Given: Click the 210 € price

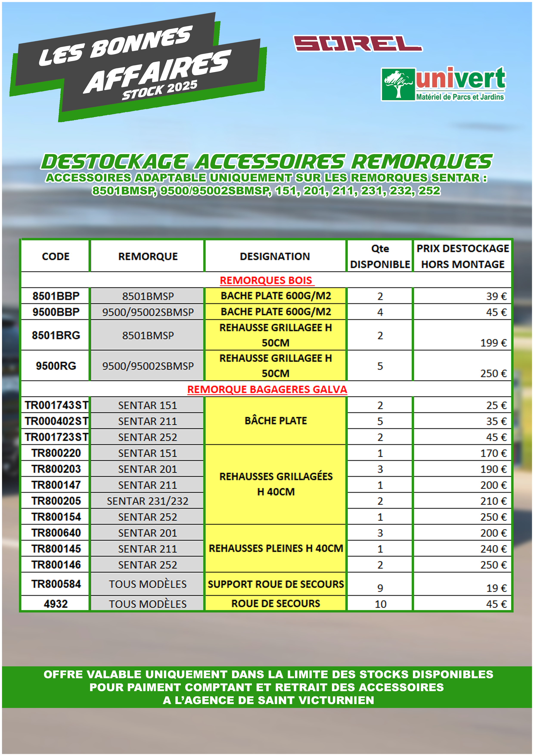Looking at the screenshot, I should [x=494, y=501].
